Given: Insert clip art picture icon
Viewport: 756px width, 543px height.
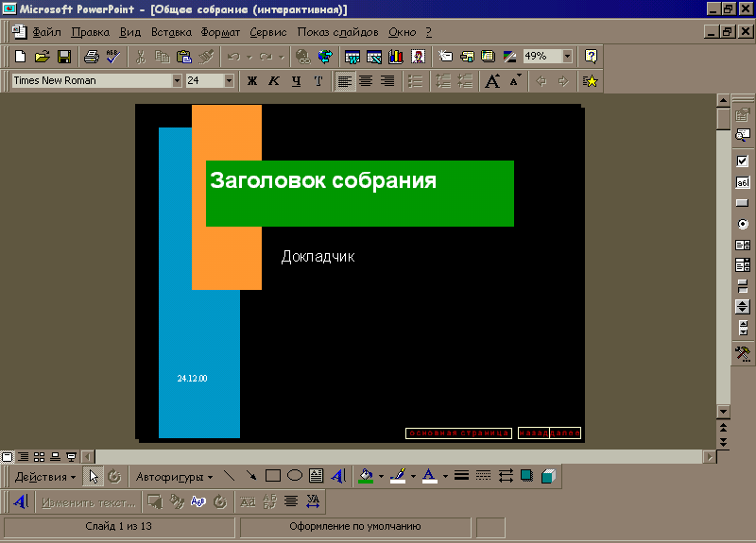Looking at the screenshot, I should coord(418,57).
